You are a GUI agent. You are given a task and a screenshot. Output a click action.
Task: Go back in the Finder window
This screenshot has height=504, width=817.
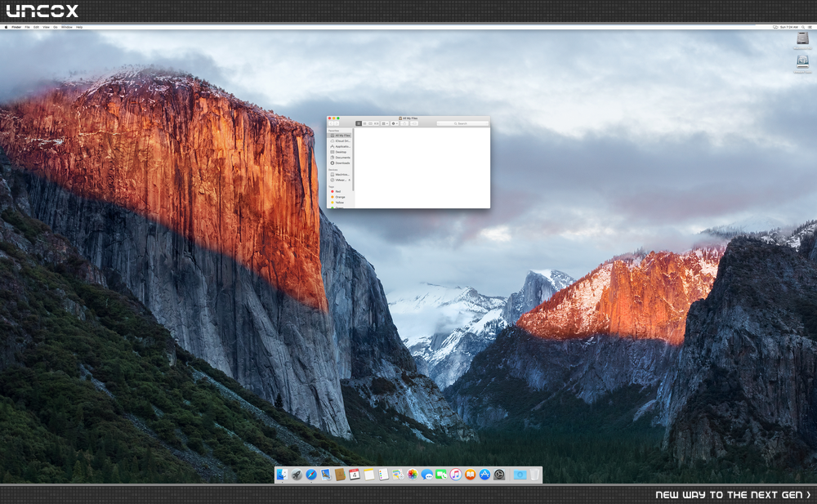click(x=331, y=123)
